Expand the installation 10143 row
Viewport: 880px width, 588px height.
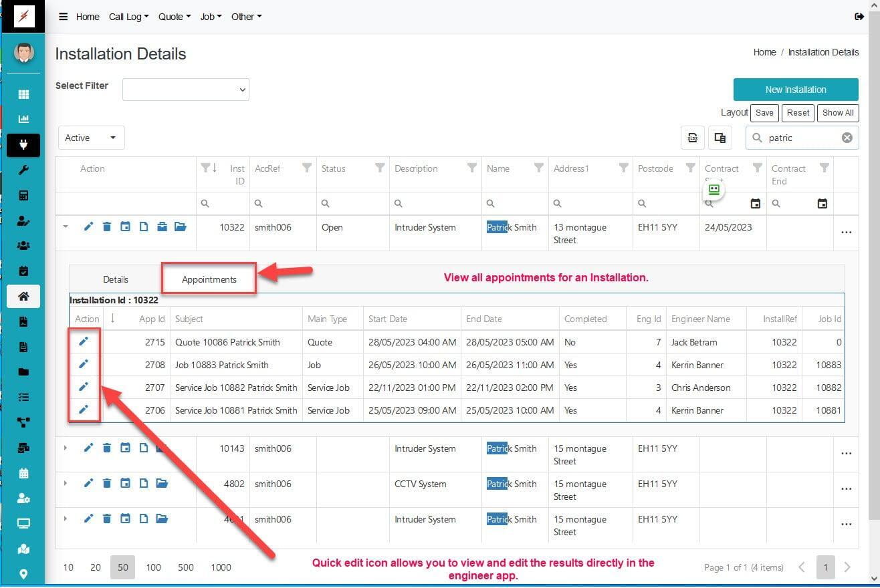[66, 448]
